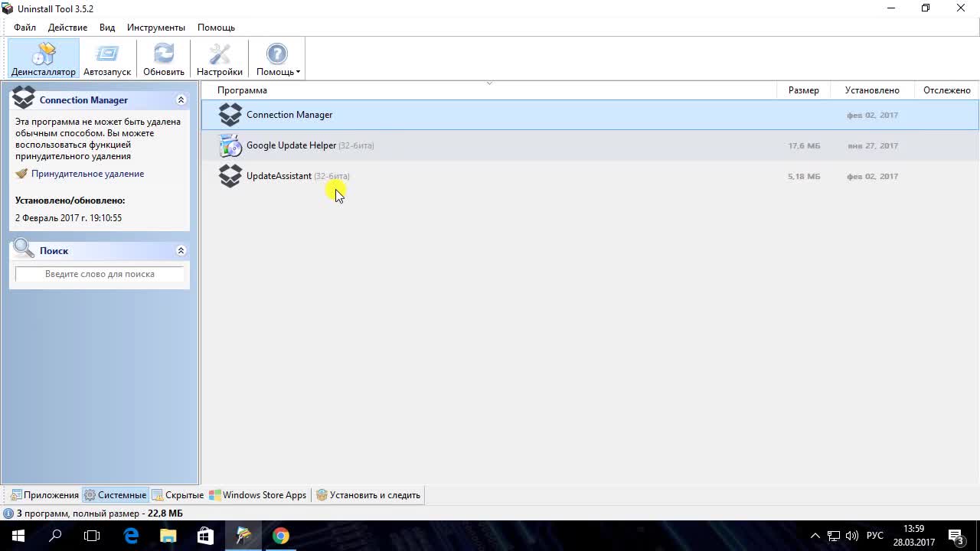Click Connection Manager's фев 02, 2017 date
The width and height of the screenshot is (980, 551).
872,115
